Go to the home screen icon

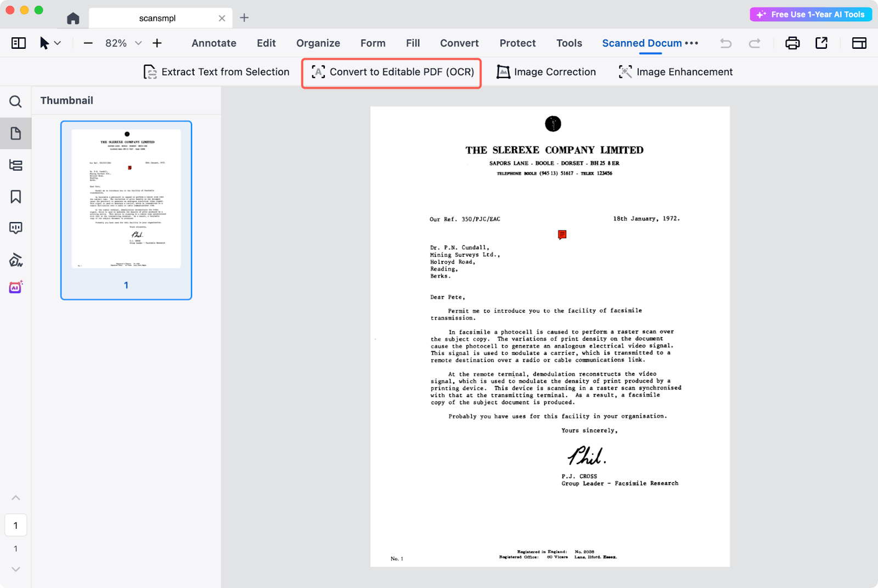coord(73,19)
